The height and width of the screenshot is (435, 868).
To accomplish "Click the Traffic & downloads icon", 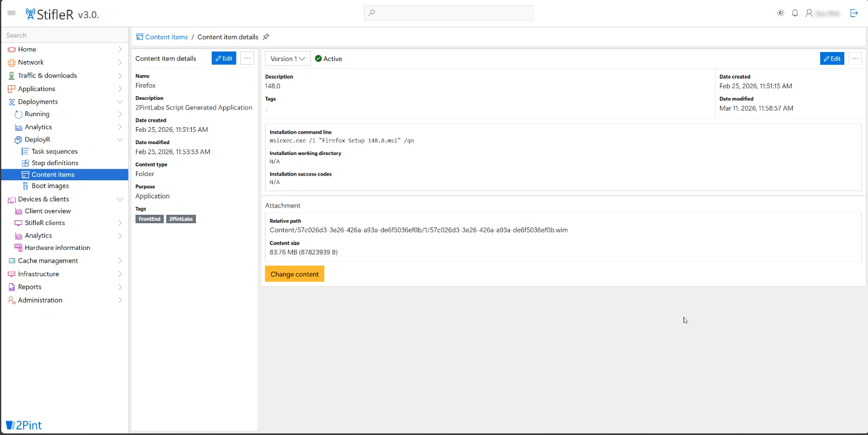I will (11, 76).
